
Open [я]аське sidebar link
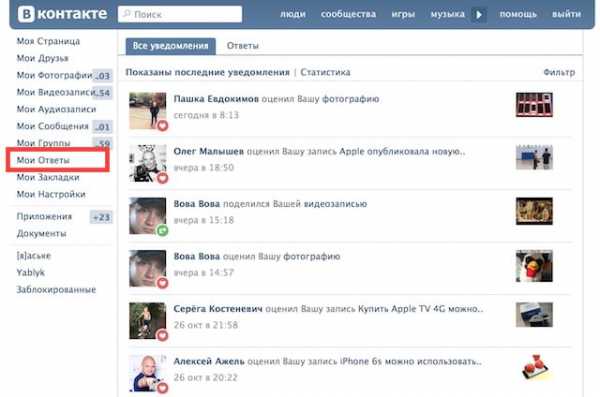(x=34, y=256)
